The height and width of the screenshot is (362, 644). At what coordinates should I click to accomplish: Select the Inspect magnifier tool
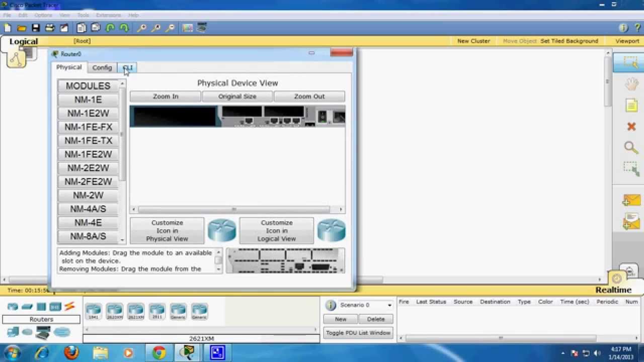(x=631, y=147)
